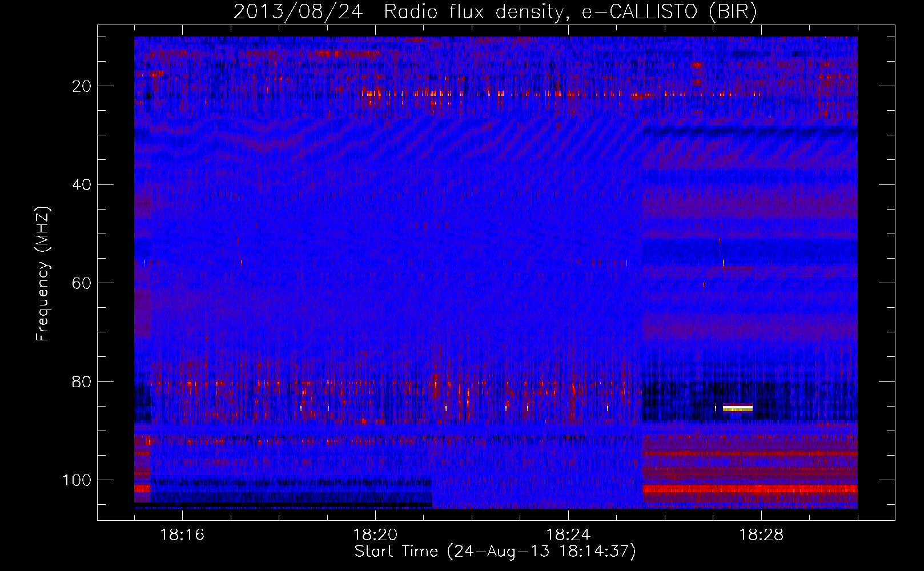Click the "Start Time (24-Aug-13 18:14:37)" label

click(x=495, y=552)
